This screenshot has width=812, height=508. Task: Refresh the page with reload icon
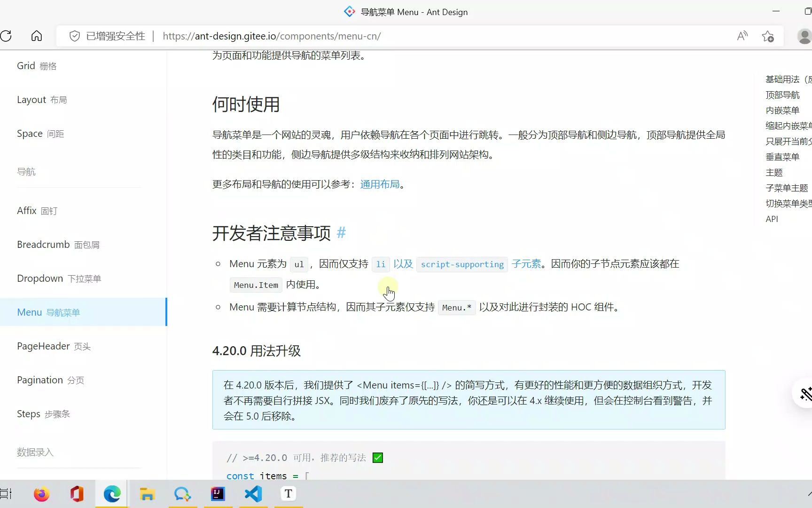click(6, 36)
